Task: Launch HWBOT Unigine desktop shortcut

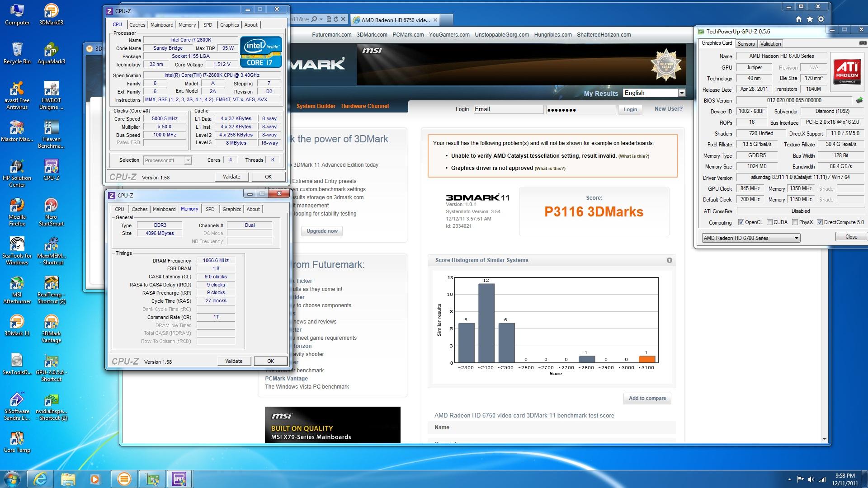Action: (51, 95)
